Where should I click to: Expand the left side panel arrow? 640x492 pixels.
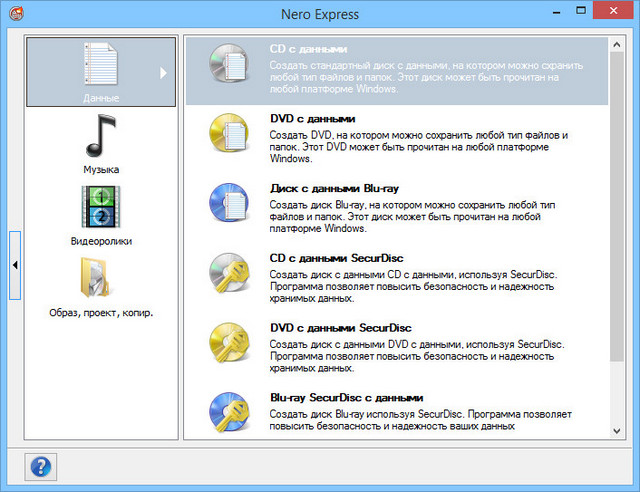coord(15,264)
